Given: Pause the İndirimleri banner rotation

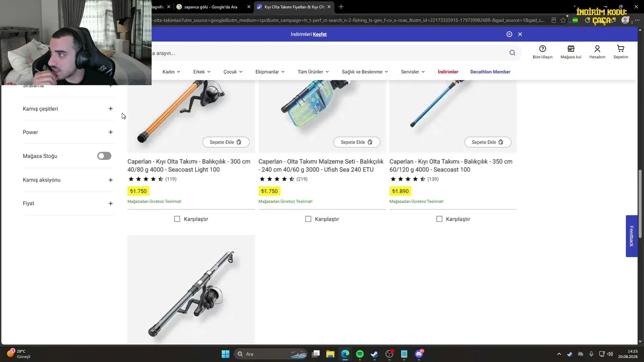Looking at the screenshot, I should tap(509, 34).
